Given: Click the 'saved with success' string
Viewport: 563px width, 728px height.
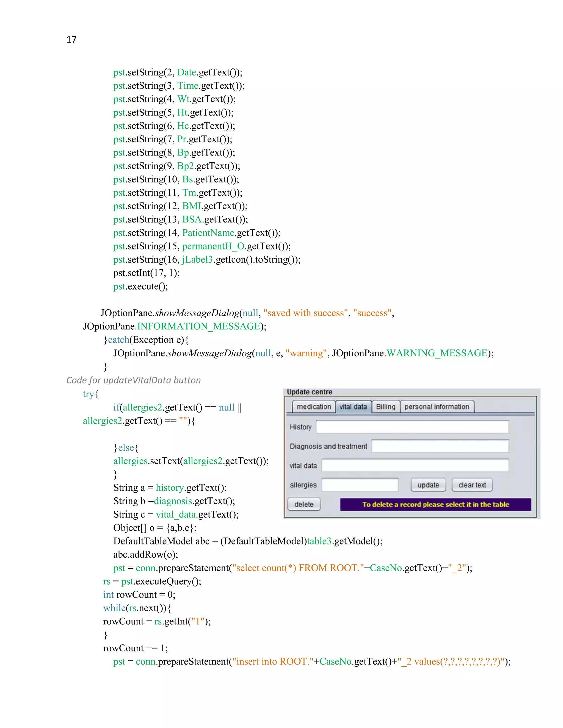Looking at the screenshot, I should pyautogui.click(x=305, y=313).
